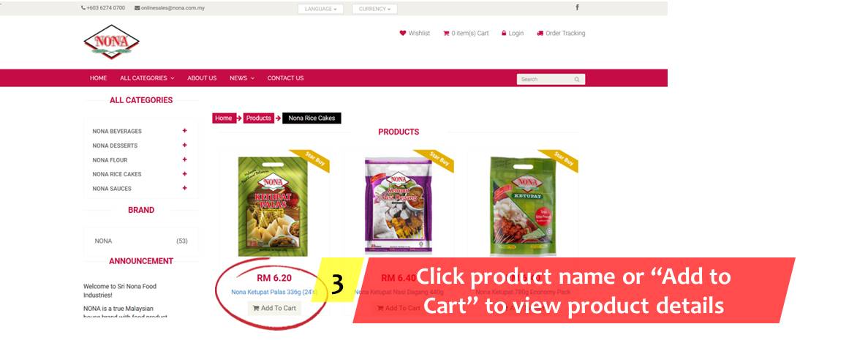Click the Login padlock icon
This screenshot has height=354, width=868.
coord(505,33)
